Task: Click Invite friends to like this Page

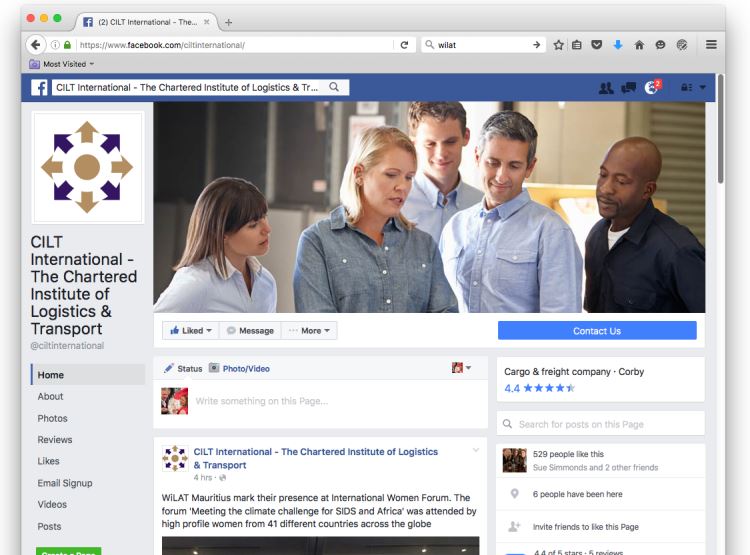Action: tap(585, 527)
